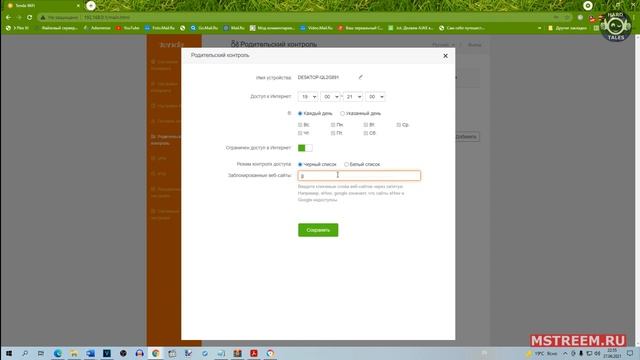Click the Добавить button behind the dialog
640x360 pixels.
coord(467,137)
